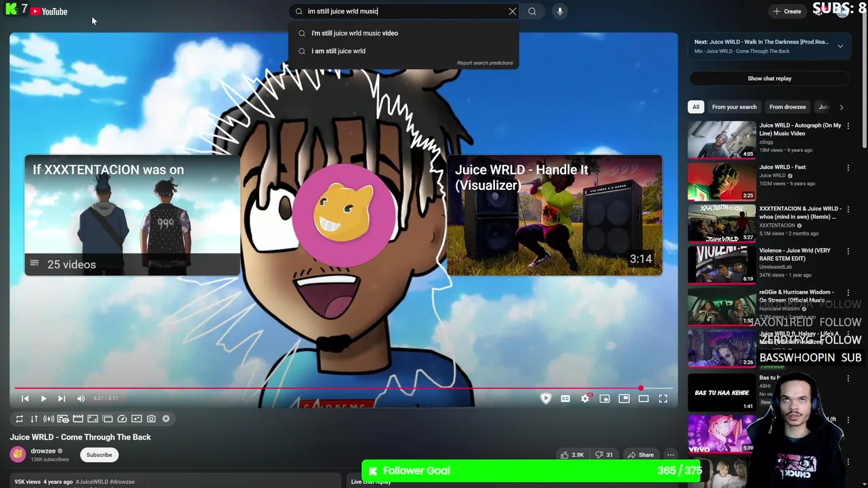
Task: Start voice search with microphone
Action: click(559, 11)
